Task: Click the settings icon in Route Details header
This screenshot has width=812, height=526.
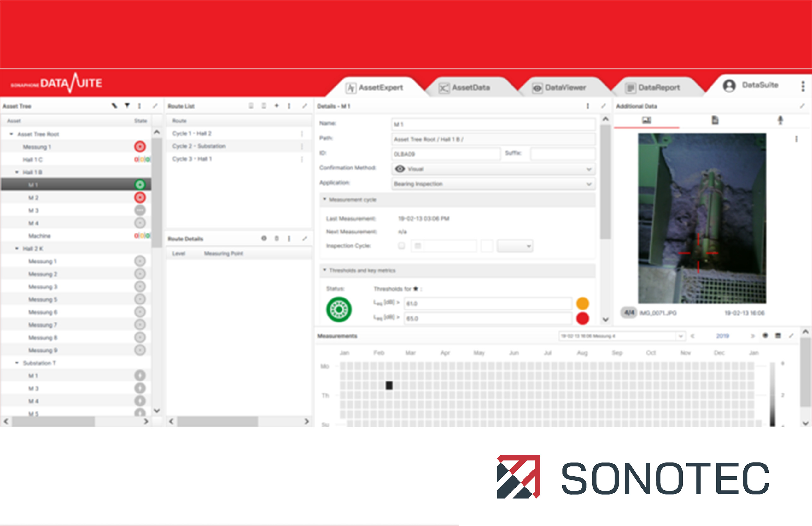Action: pos(264,238)
